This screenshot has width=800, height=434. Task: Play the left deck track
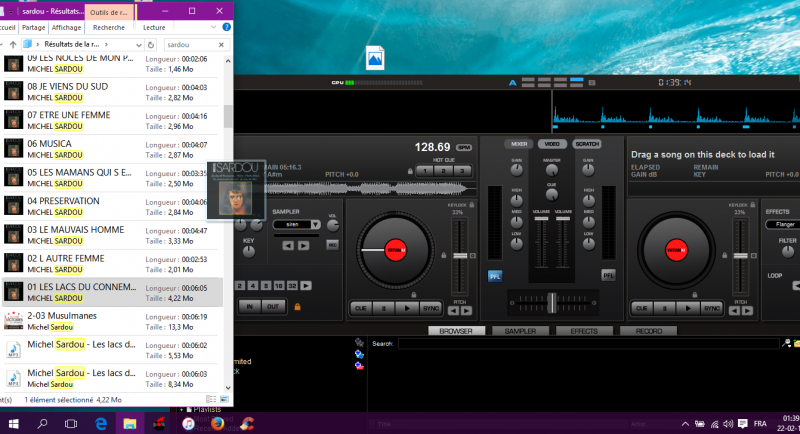(407, 308)
